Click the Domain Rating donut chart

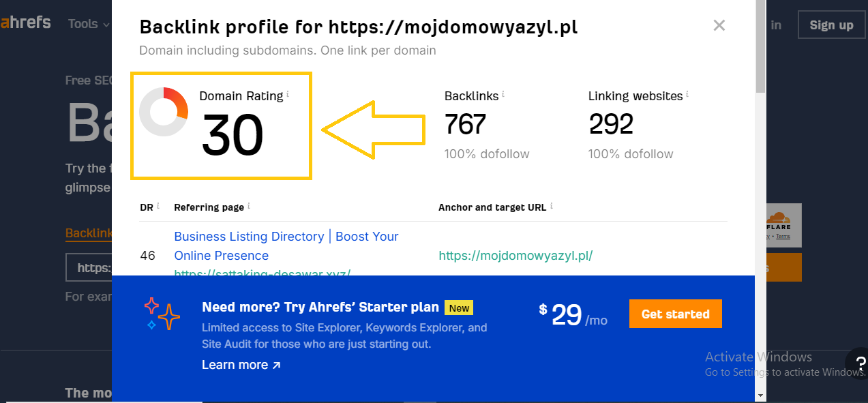tap(164, 112)
